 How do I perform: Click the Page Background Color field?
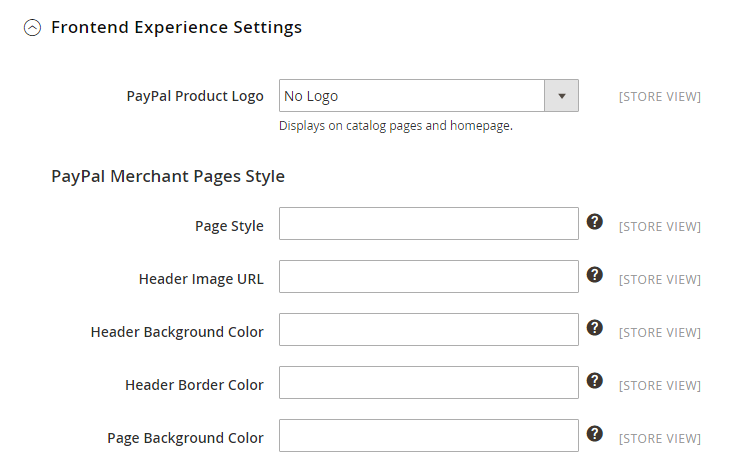pyautogui.click(x=429, y=436)
